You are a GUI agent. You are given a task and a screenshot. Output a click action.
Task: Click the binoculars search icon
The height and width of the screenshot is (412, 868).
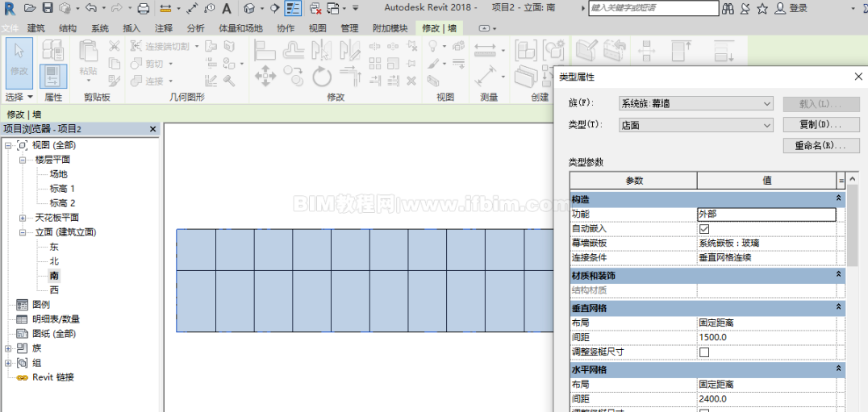point(728,8)
